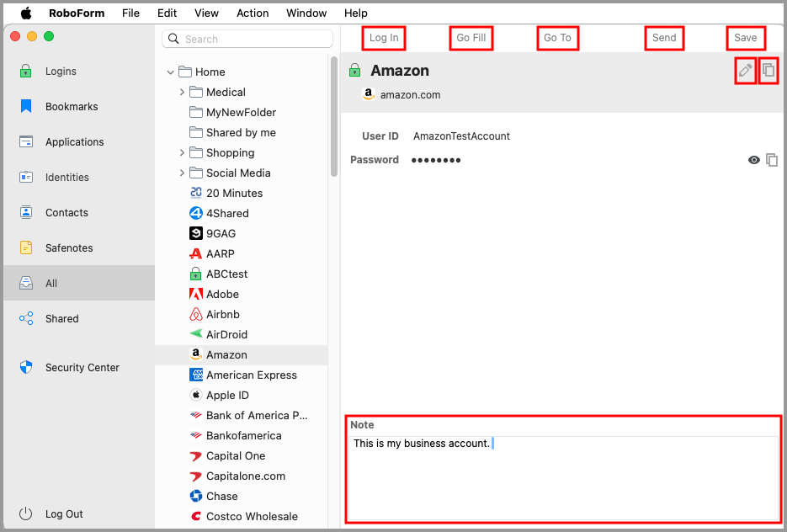
Task: Expand the Shopping folder chevron
Action: [182, 152]
